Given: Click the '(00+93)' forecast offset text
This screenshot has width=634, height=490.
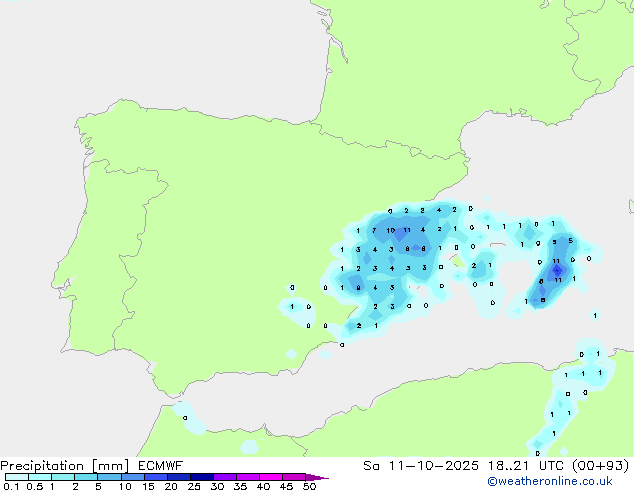Looking at the screenshot, I should tap(601, 466).
